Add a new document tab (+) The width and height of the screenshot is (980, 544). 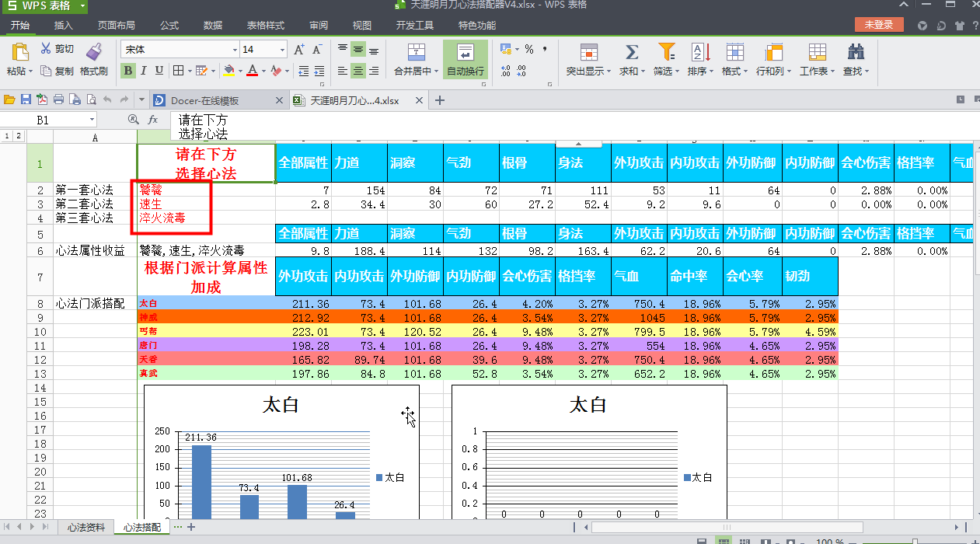[440, 100]
